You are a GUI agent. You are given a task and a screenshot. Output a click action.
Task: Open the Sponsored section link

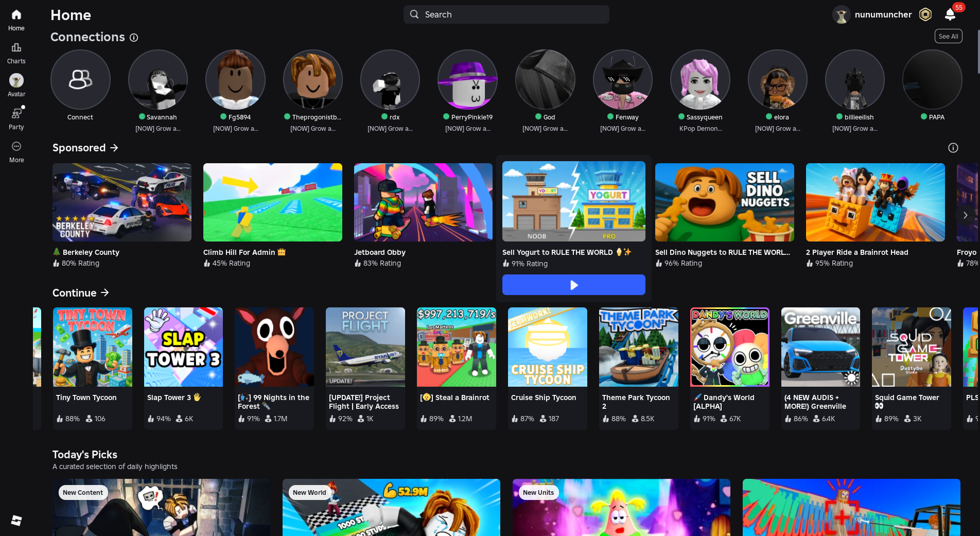(85, 148)
